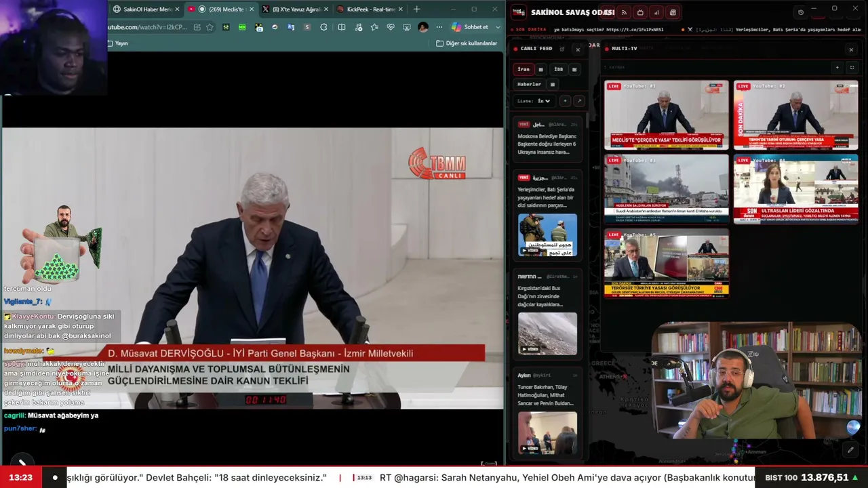Select the Haberler feed tab
The width and height of the screenshot is (868, 488).
click(529, 85)
